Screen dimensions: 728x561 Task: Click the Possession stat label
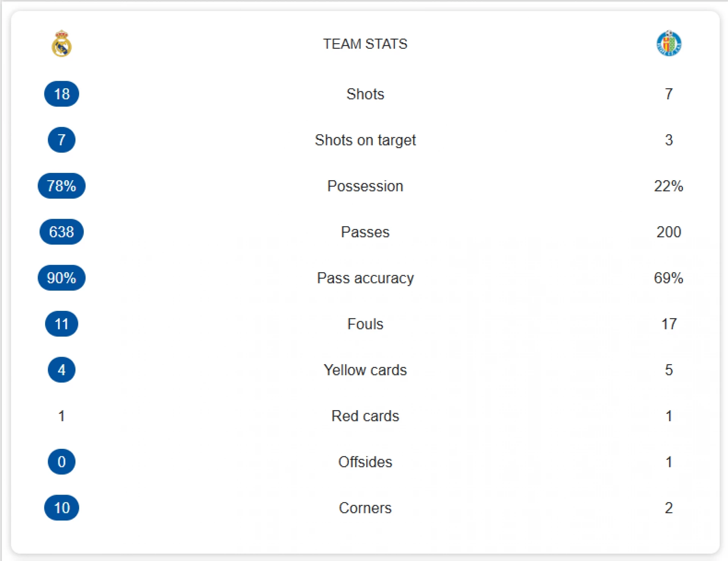click(365, 186)
